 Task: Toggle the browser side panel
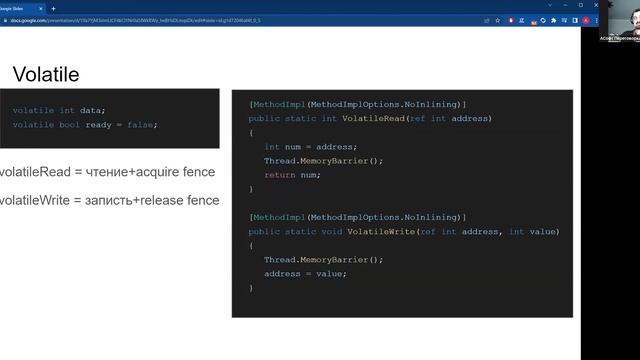point(575,20)
